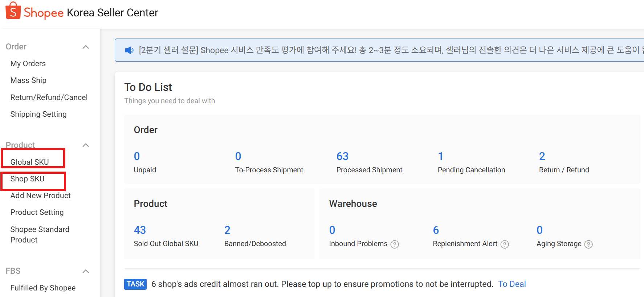Collapse the Order sidebar section
The image size is (644, 297).
coord(86,47)
